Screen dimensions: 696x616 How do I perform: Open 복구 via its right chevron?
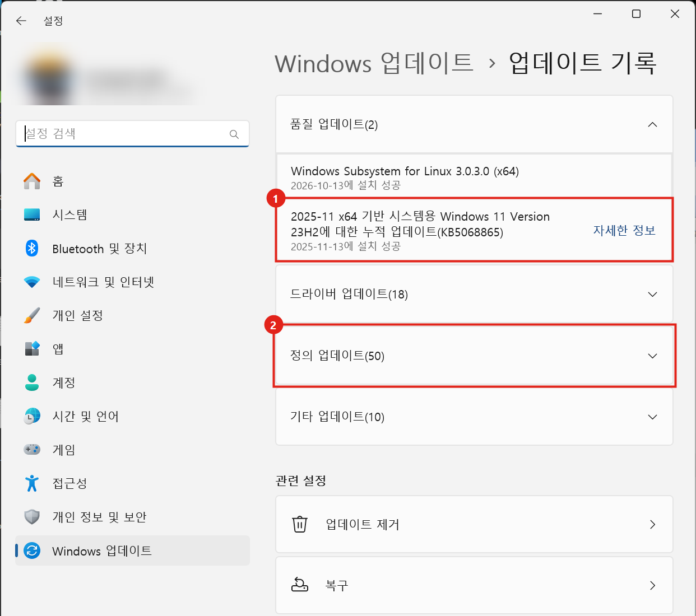(652, 585)
